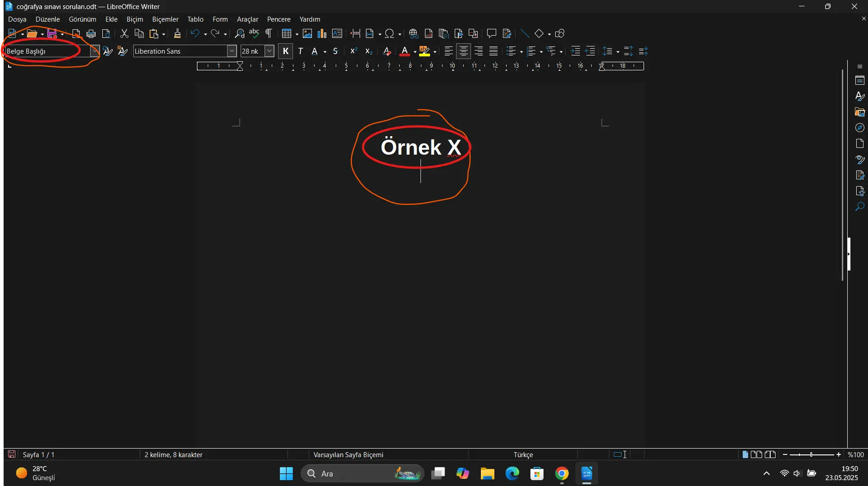Toggle track changes recording icon
This screenshot has height=486, width=868.
pos(507,33)
